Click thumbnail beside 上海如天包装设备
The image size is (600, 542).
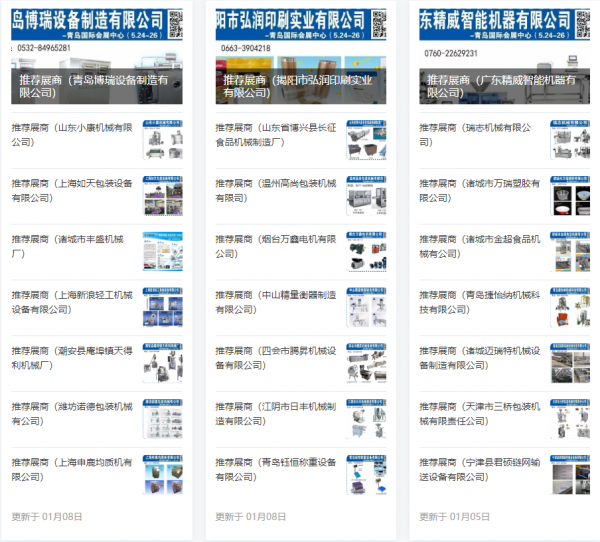(163, 196)
